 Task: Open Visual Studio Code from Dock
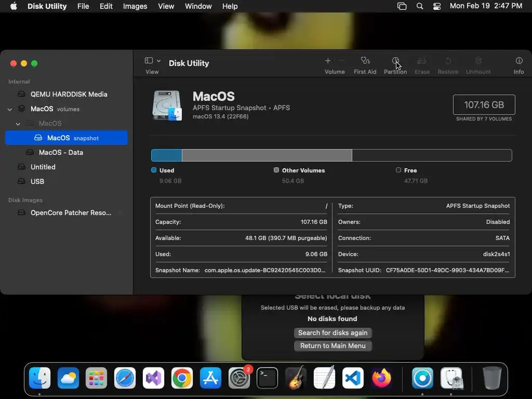[353, 378]
